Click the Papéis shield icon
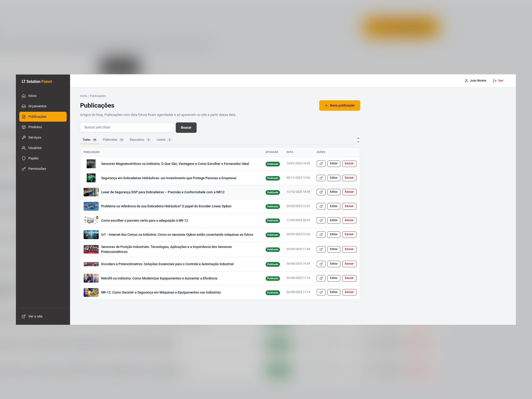Screen dimensions: 532x399 coord(24,158)
